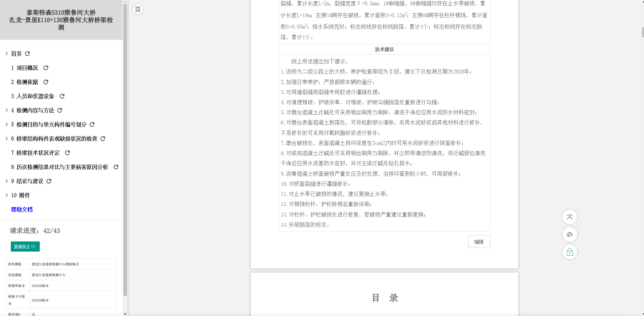This screenshot has height=316, width=644.
Task: Click the green lock round button
Action: coord(570,252)
